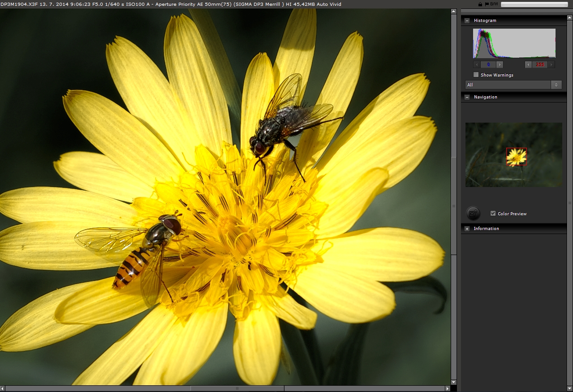Click the right arrow of the horizontal scrollbar
Screen dimensions: 573x392
[x=447, y=388]
